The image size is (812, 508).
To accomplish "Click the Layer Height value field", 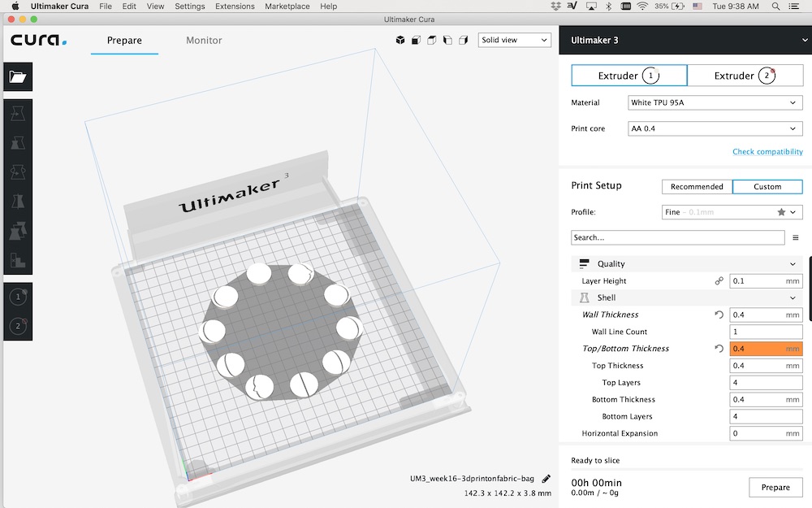I will 766,281.
